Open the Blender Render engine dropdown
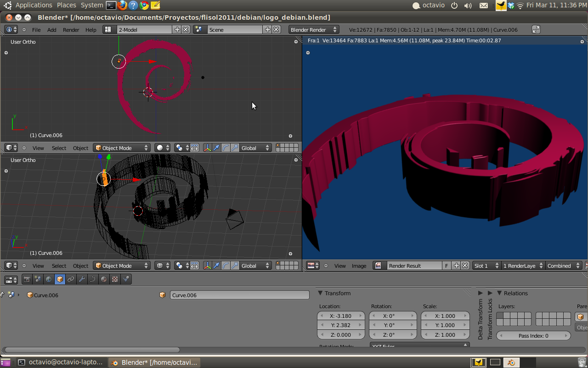This screenshot has width=588, height=368. pos(313,30)
